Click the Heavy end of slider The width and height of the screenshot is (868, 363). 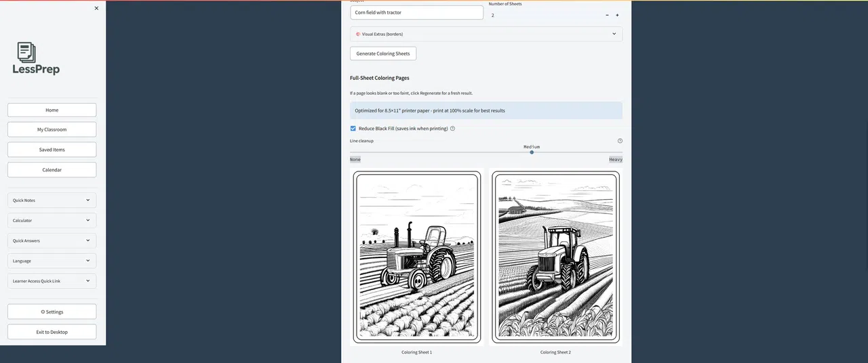click(x=616, y=159)
